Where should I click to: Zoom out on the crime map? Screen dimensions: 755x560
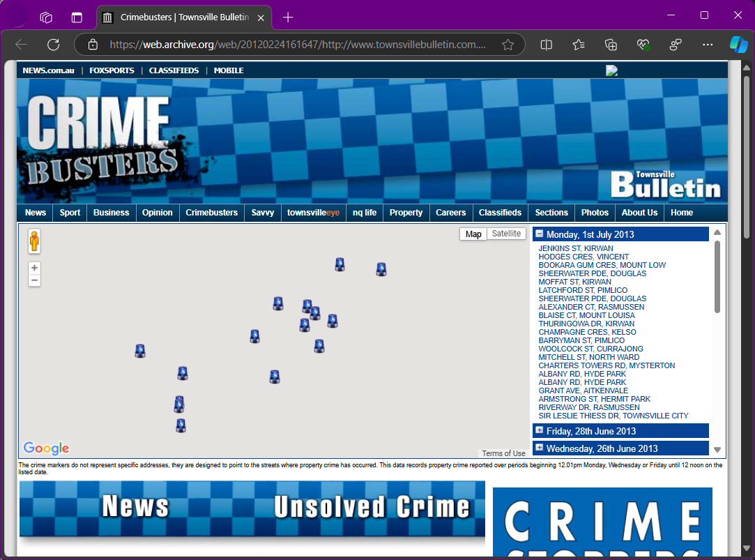click(x=34, y=280)
